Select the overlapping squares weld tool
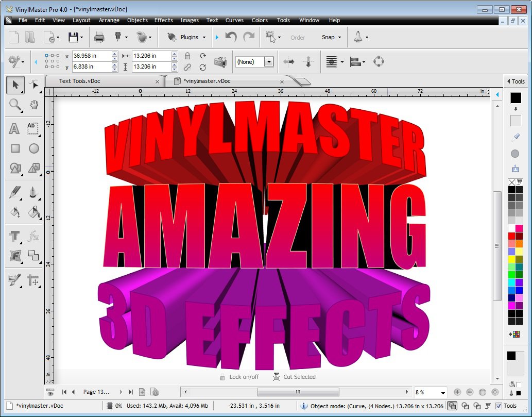 33,255
